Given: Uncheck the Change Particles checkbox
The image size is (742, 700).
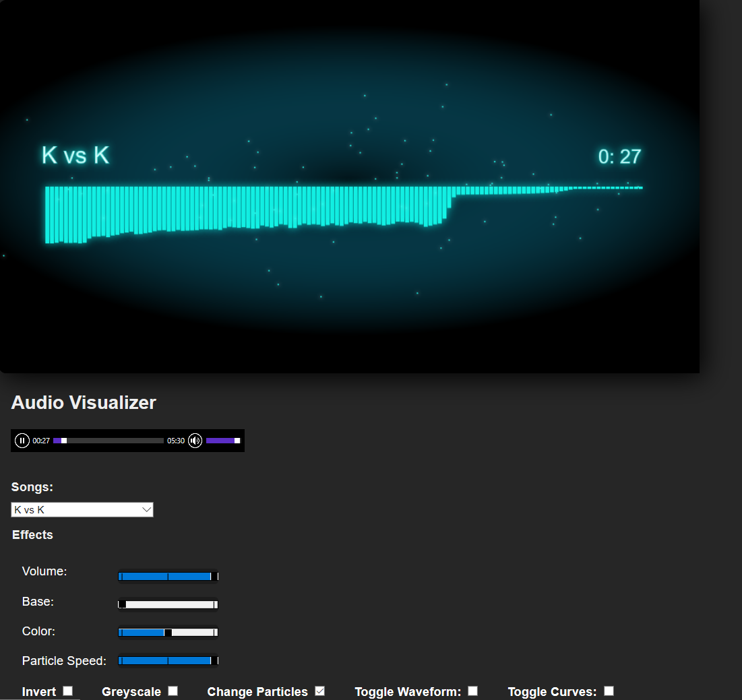Looking at the screenshot, I should [320, 691].
